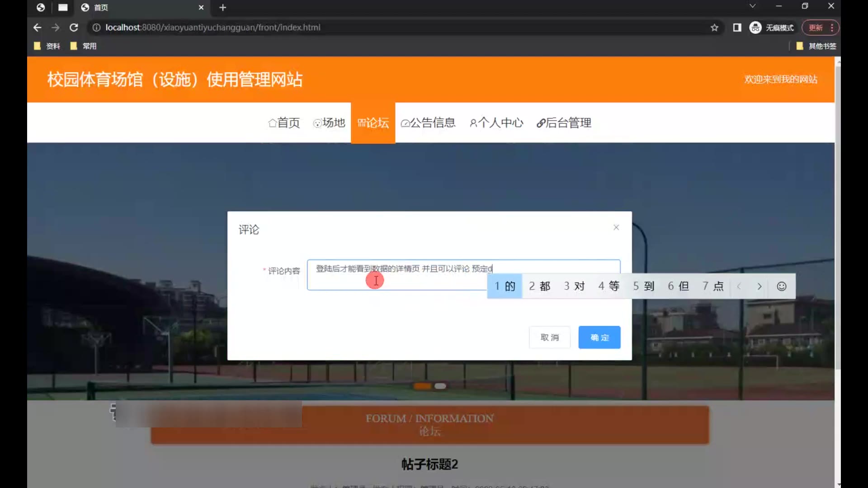The width and height of the screenshot is (868, 488).
Task: Open the 论坛 navigation tab
Action: click(373, 123)
